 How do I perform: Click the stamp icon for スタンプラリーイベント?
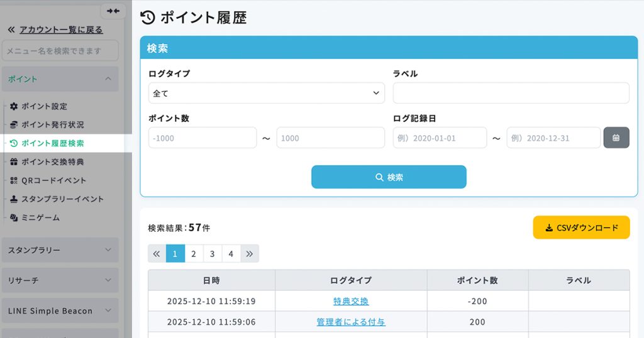tap(14, 199)
